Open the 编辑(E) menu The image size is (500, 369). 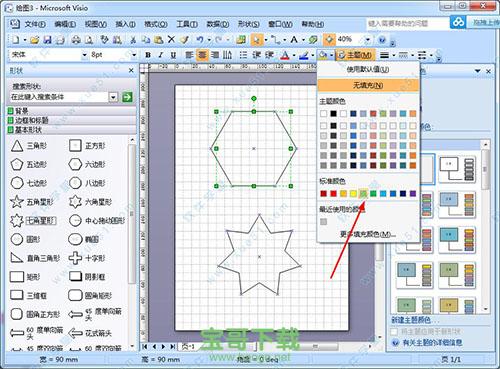point(65,24)
